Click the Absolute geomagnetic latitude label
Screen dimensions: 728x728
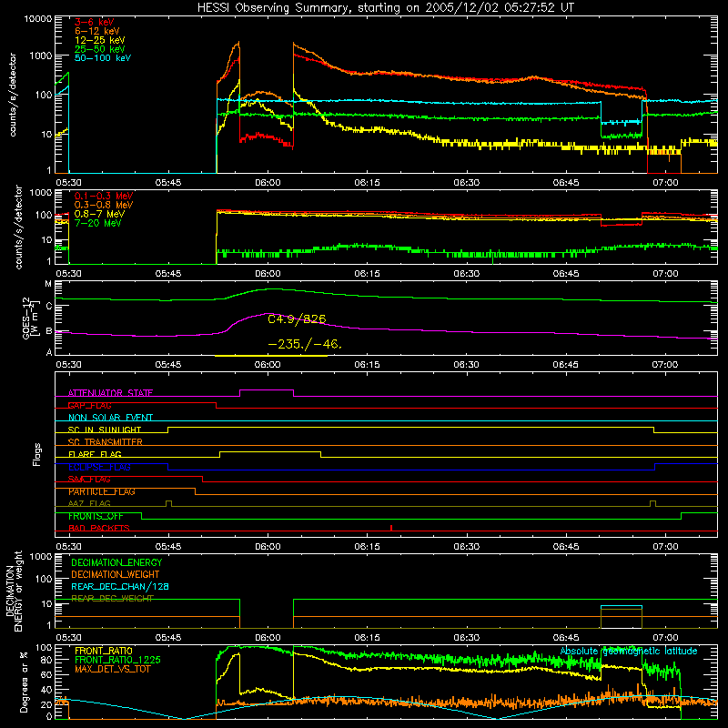pos(629,652)
